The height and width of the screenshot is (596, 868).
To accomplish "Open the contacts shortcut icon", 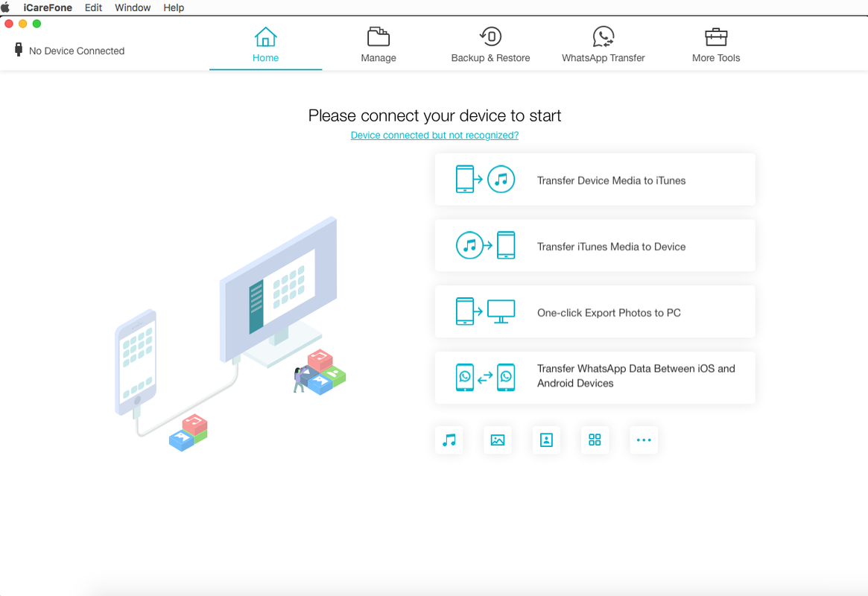I will pos(546,440).
